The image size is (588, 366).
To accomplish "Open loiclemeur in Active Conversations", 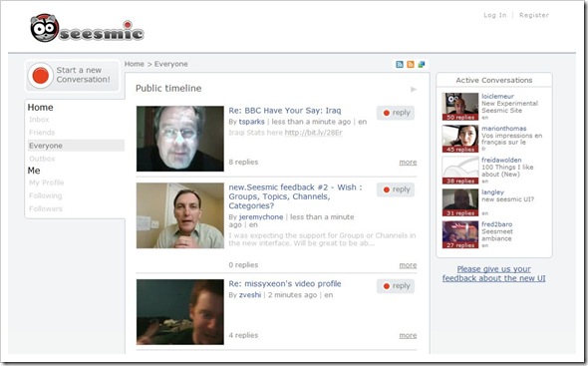I will [497, 97].
